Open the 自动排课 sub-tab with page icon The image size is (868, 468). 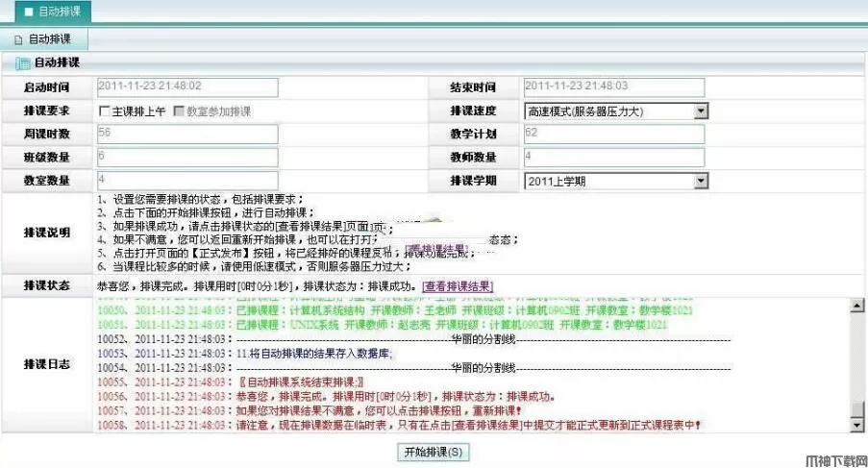43,39
